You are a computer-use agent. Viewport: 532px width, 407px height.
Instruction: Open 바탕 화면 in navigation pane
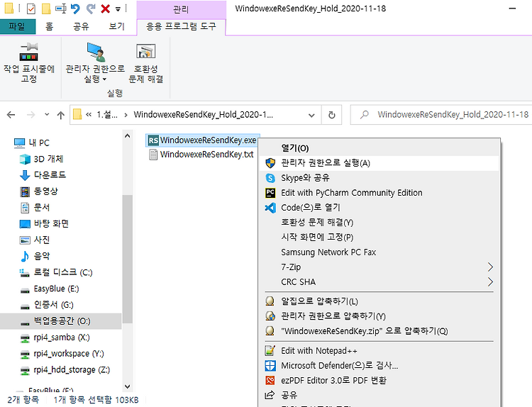[44, 224]
